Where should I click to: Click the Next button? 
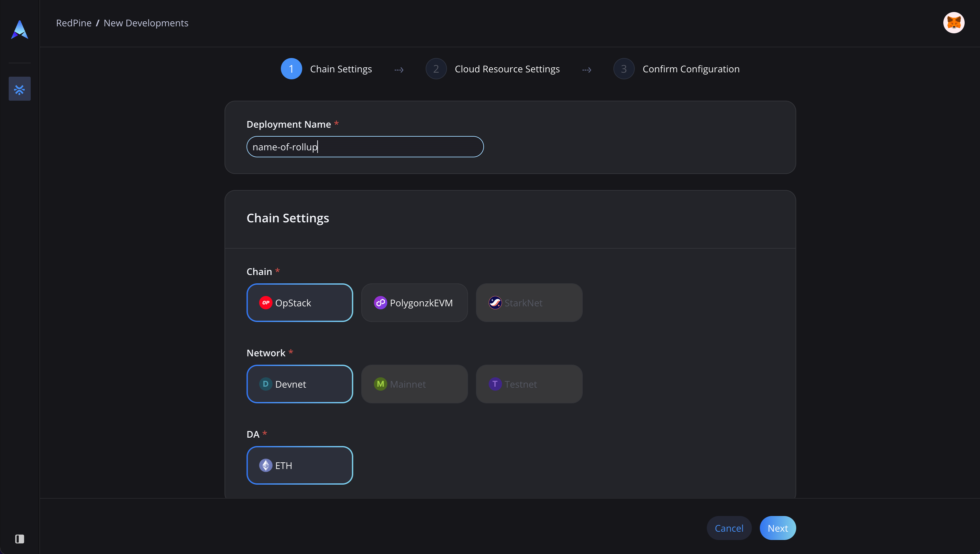pyautogui.click(x=778, y=528)
